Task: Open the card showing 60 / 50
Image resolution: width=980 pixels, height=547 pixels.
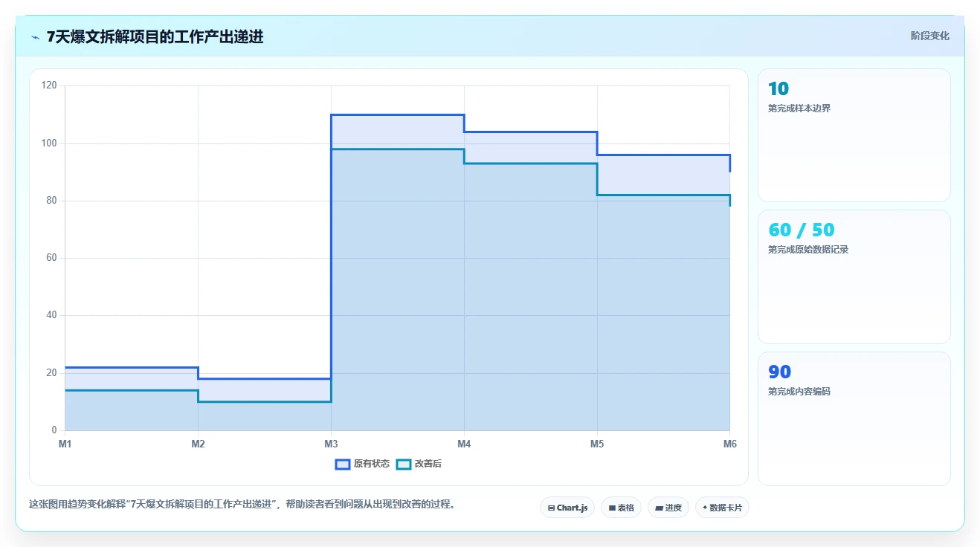Action: (854, 276)
